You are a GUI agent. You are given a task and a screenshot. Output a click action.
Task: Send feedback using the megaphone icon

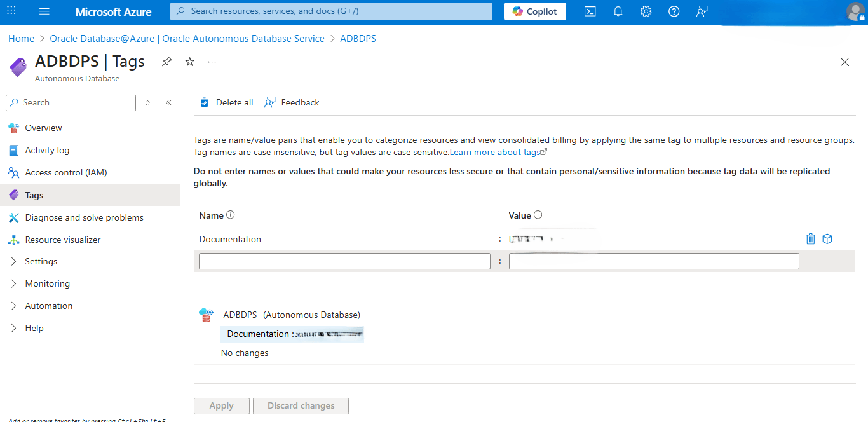(x=702, y=11)
